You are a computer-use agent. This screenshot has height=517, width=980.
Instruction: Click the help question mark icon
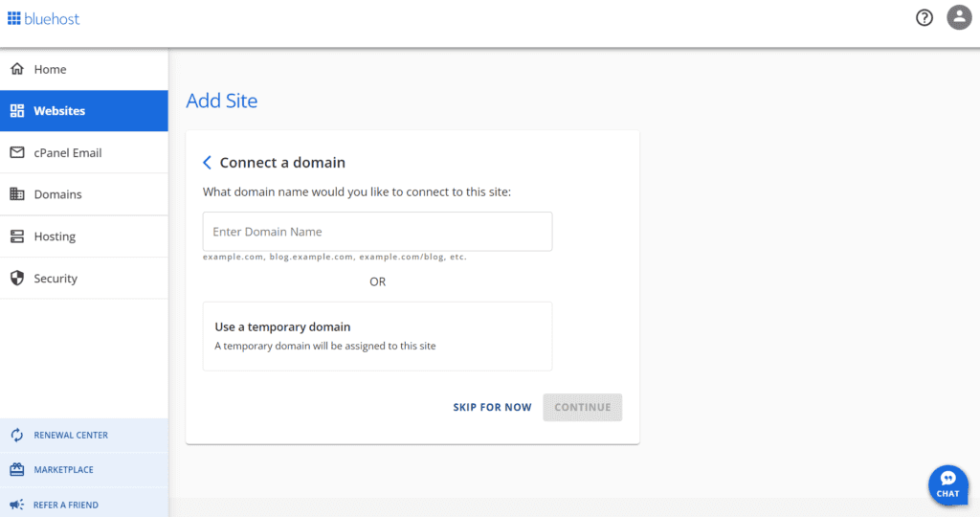pos(924,17)
